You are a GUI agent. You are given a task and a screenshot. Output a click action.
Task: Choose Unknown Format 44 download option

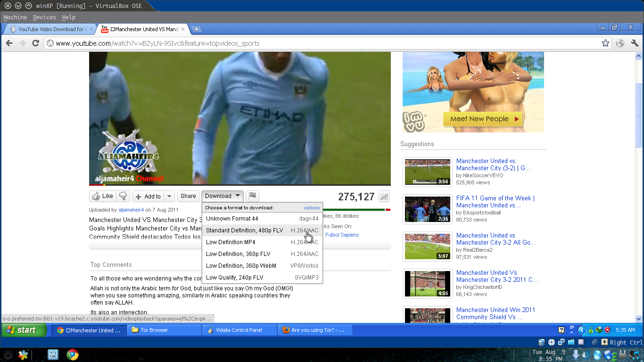point(262,219)
